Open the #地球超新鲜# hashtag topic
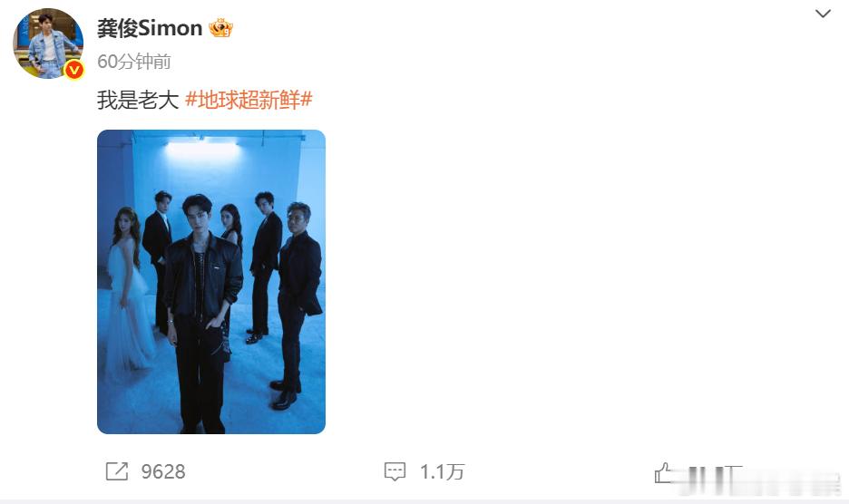 [249, 100]
